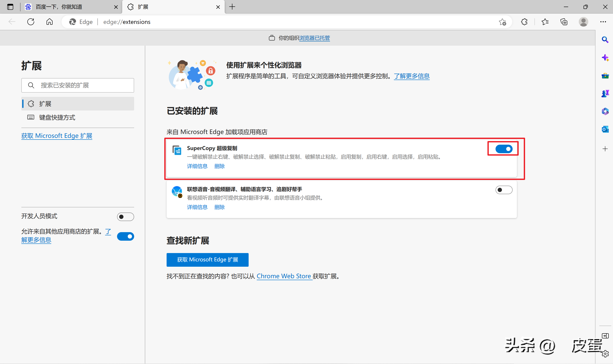
Task: Open a new tab with plus button
Action: point(232,7)
